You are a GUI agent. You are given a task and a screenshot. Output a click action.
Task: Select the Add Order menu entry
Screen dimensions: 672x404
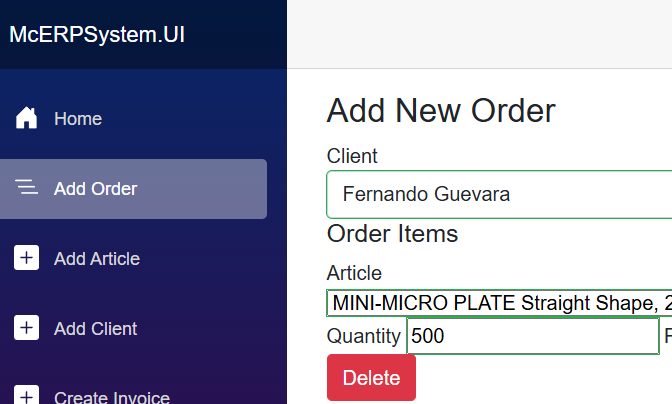(96, 189)
